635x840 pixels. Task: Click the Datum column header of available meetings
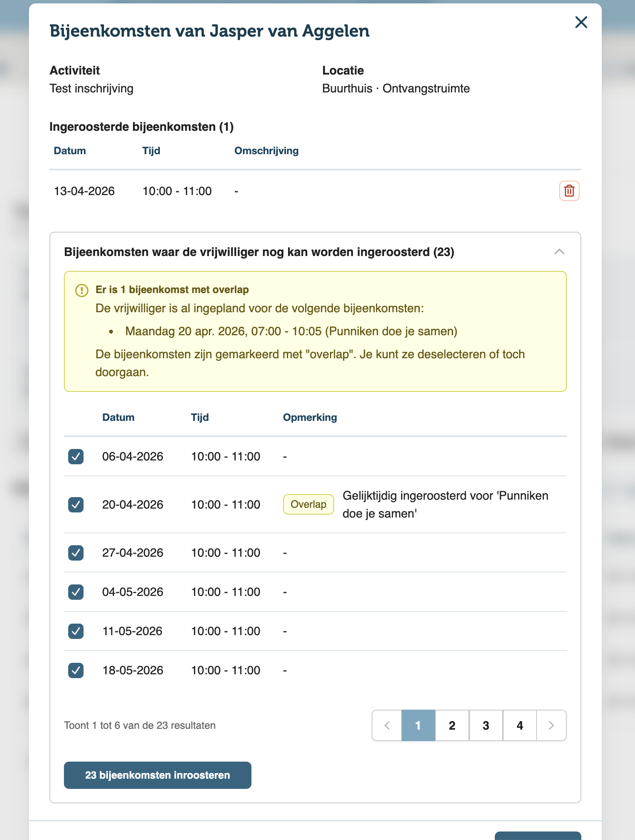tap(118, 417)
